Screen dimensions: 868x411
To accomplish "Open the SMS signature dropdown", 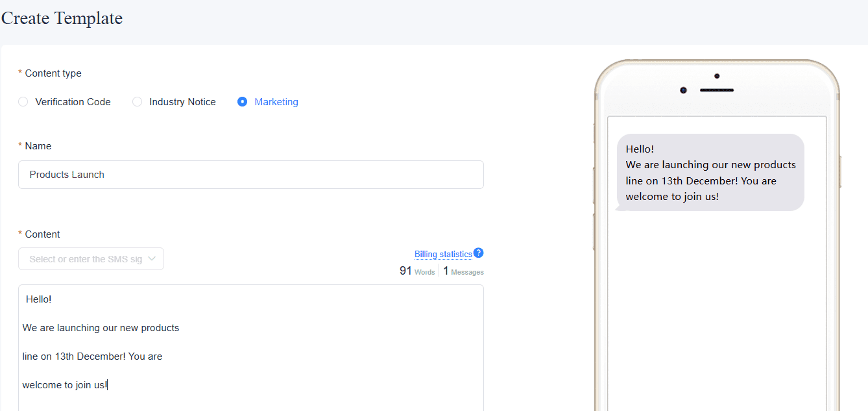I will point(91,258).
